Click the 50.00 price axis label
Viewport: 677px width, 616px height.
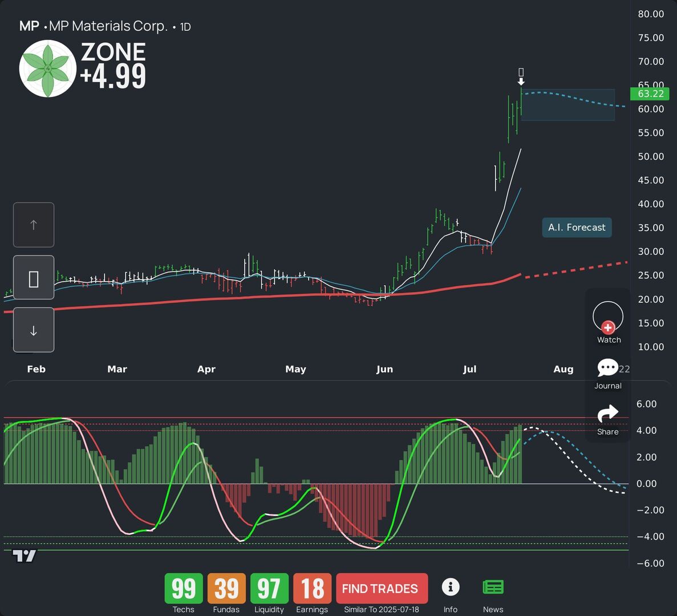pyautogui.click(x=651, y=156)
